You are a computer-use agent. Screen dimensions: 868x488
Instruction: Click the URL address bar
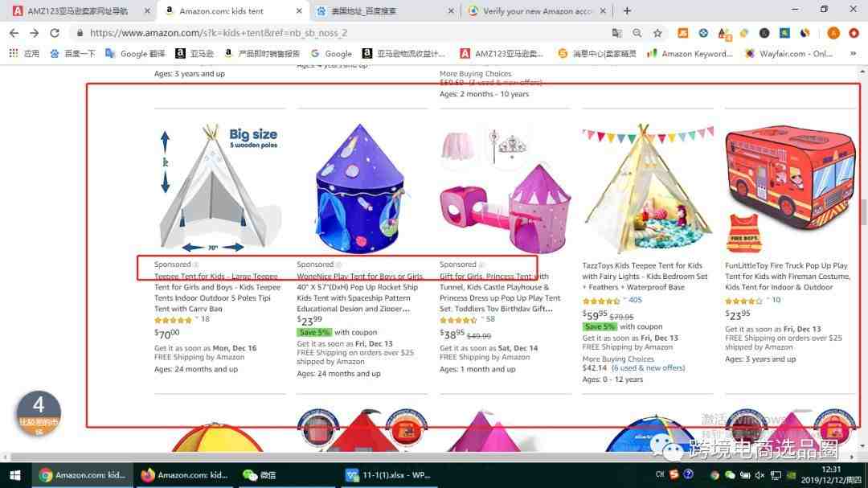pos(343,33)
